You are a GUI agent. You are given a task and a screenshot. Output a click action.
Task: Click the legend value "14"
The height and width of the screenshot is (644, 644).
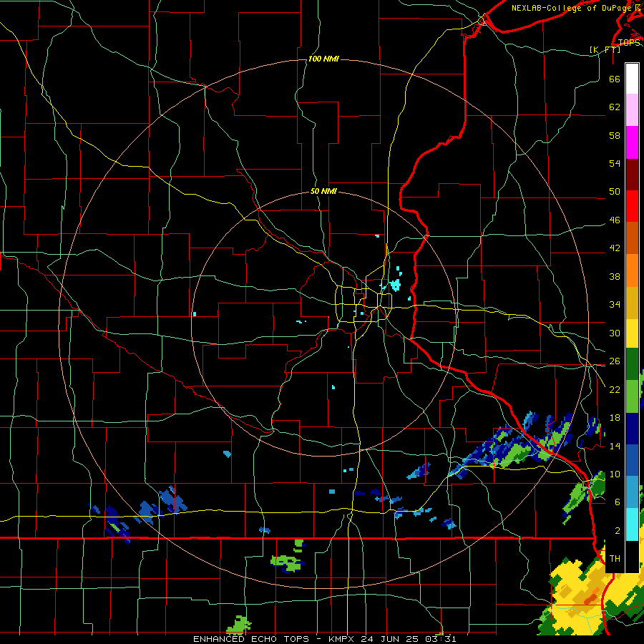click(615, 447)
